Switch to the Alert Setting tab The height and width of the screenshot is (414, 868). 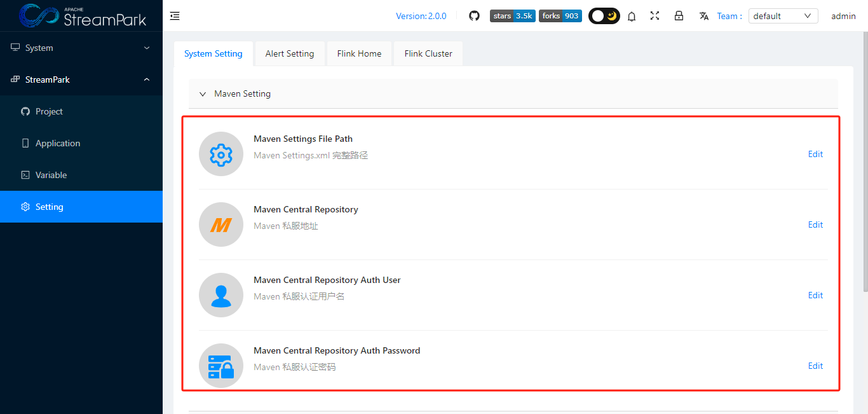(x=289, y=53)
